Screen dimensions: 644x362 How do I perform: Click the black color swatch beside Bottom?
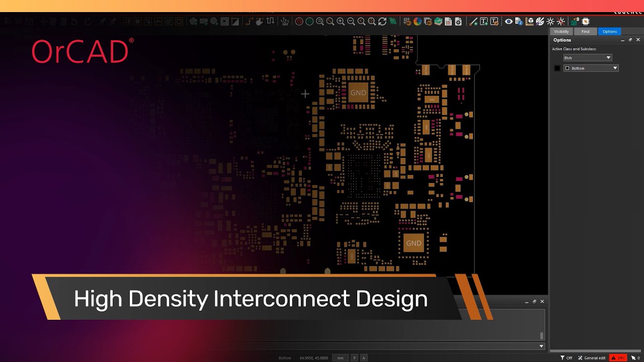point(557,68)
